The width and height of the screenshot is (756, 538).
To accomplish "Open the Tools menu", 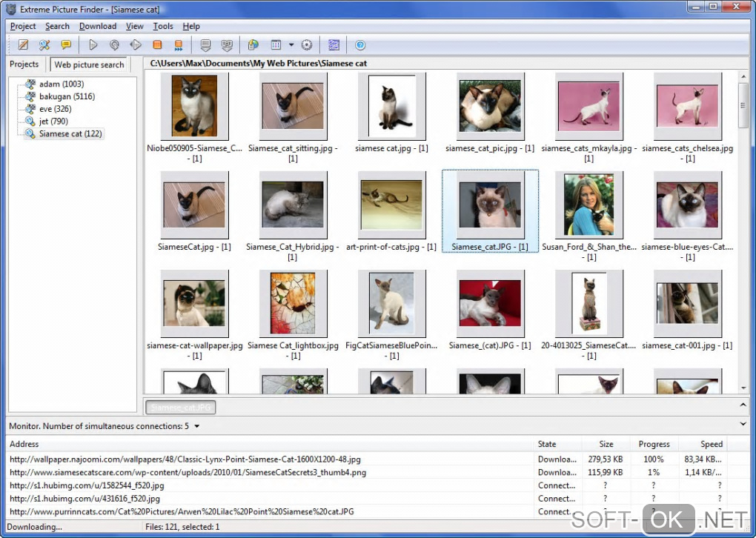I will point(163,26).
